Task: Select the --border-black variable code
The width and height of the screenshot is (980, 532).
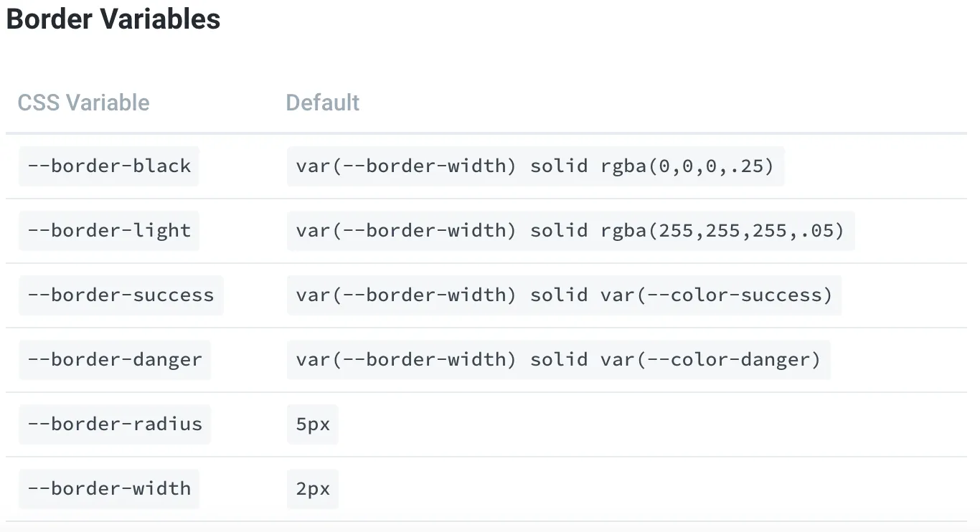Action: coord(109,166)
